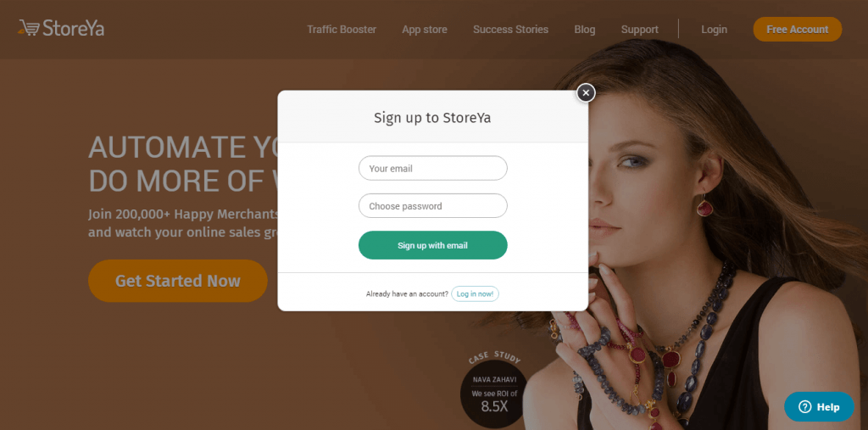This screenshot has height=430, width=868.
Task: Close the sign up popup
Action: [586, 93]
